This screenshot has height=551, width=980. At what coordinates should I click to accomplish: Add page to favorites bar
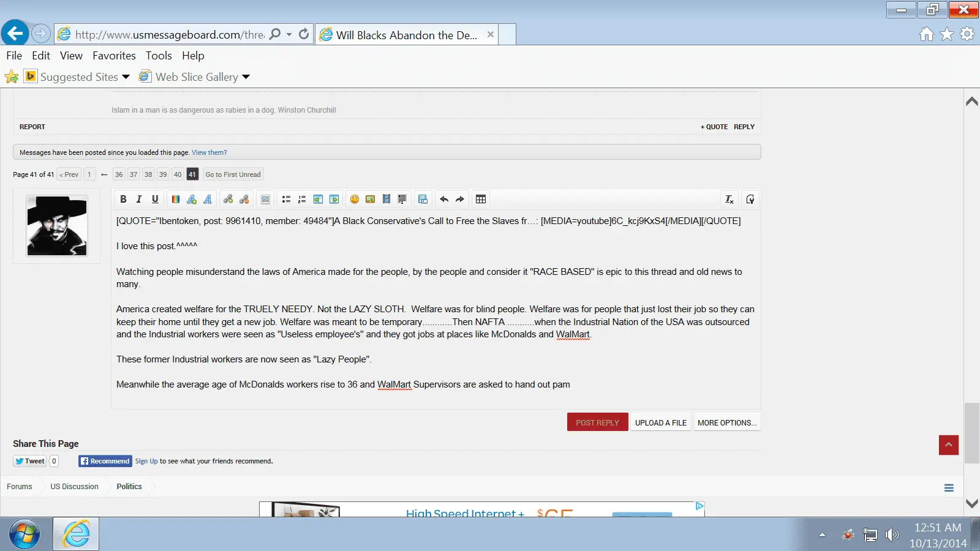tap(11, 77)
